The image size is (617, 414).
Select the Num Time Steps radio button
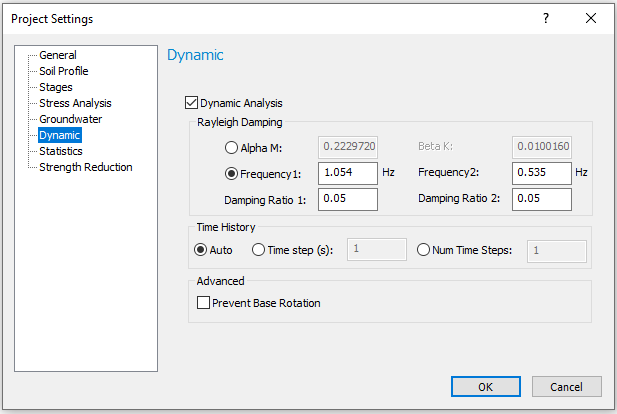[x=423, y=250]
